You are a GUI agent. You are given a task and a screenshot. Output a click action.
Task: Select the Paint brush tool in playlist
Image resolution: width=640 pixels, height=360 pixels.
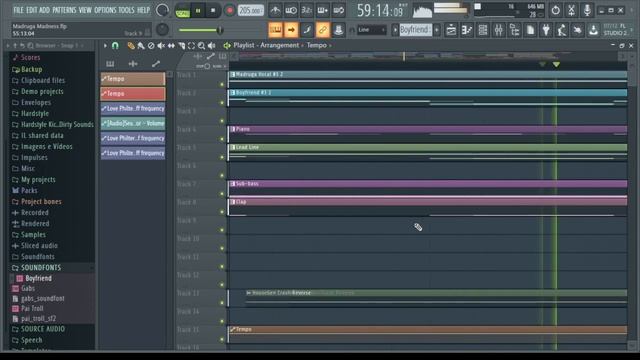tap(141, 46)
